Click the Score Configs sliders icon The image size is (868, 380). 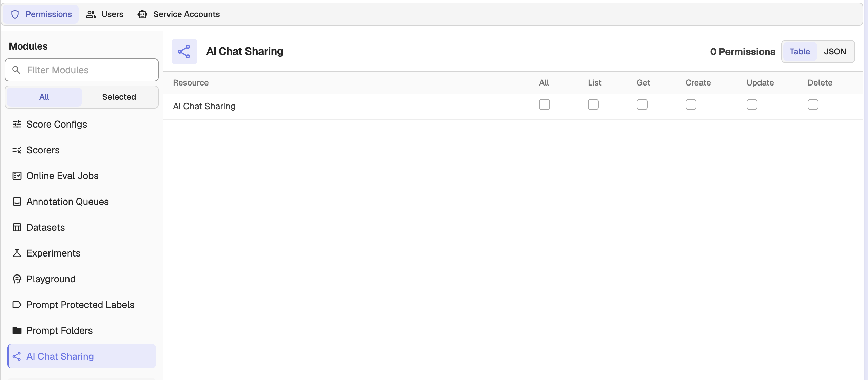[x=17, y=124]
